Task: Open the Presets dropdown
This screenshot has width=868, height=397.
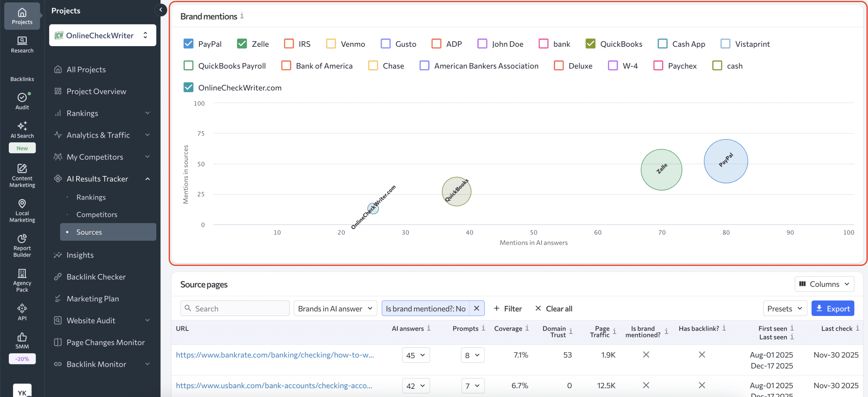Action: 785,308
